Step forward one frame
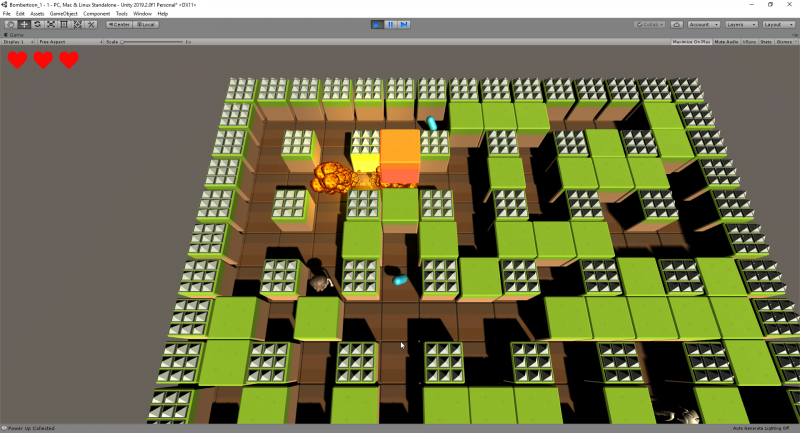800x433 pixels. click(404, 24)
